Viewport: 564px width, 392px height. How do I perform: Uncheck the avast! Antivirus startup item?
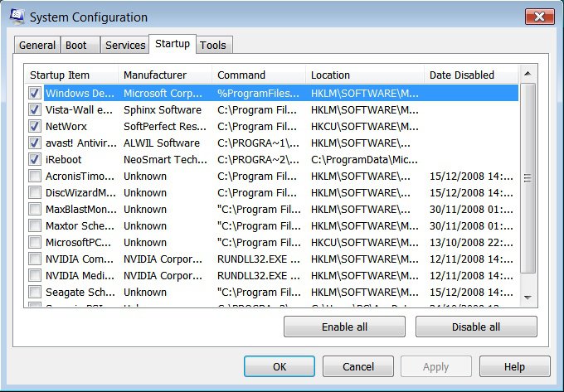(x=35, y=143)
